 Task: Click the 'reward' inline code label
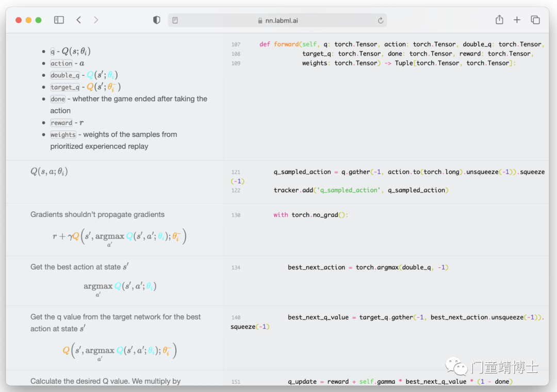61,123
